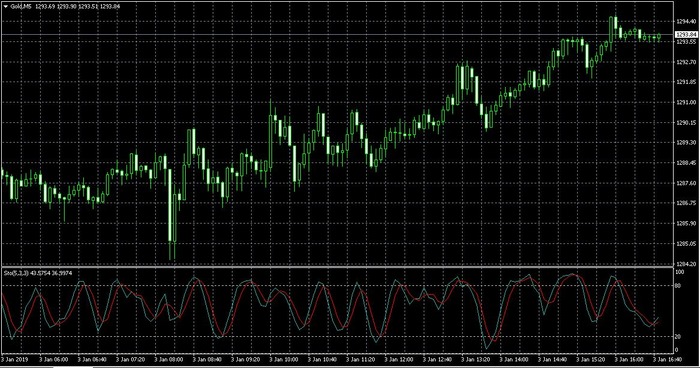Click the 3 Jan 13:20 time label
Screen dimensions: 700x368
tap(476, 359)
